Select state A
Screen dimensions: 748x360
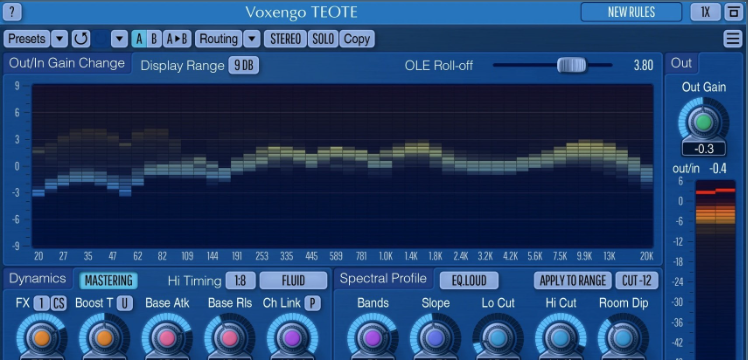139,39
